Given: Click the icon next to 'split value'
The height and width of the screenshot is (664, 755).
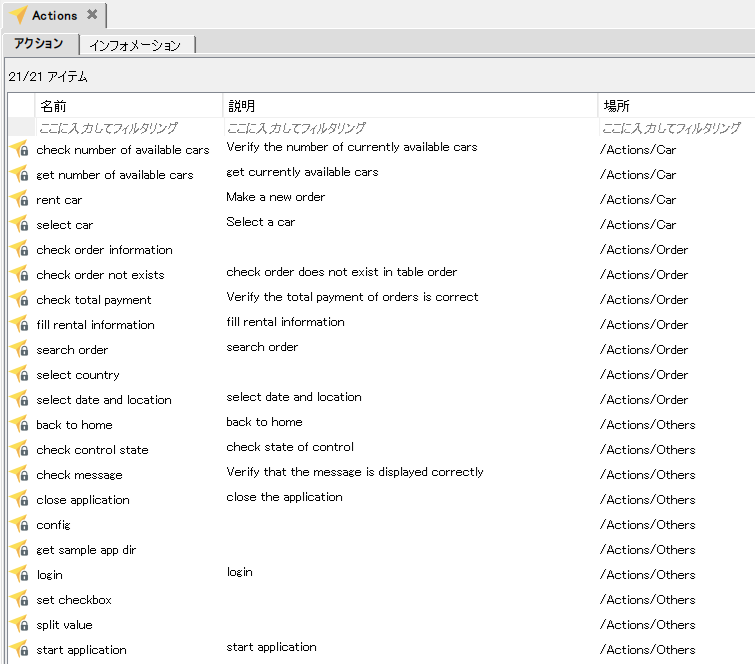Looking at the screenshot, I should point(19,624).
